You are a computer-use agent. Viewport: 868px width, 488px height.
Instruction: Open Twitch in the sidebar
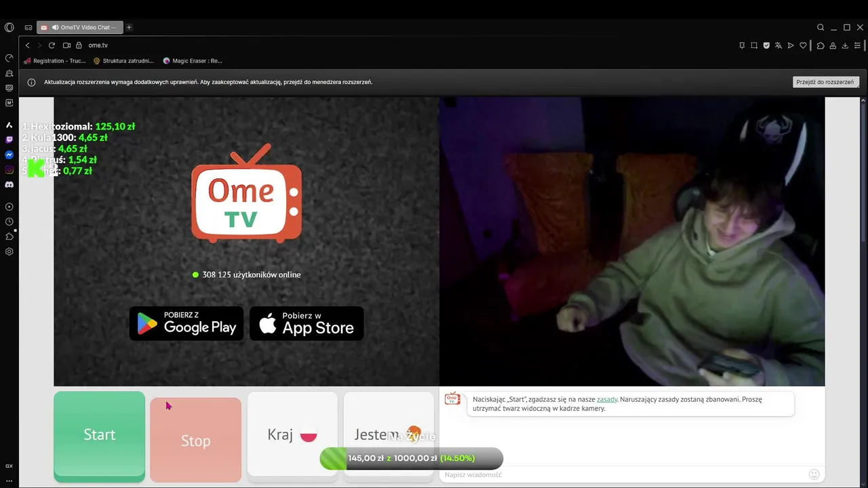(x=9, y=140)
